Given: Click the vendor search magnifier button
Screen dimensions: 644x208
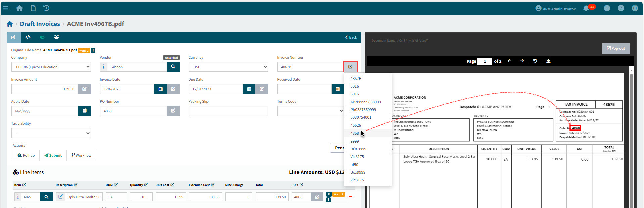Looking at the screenshot, I should pos(173,67).
